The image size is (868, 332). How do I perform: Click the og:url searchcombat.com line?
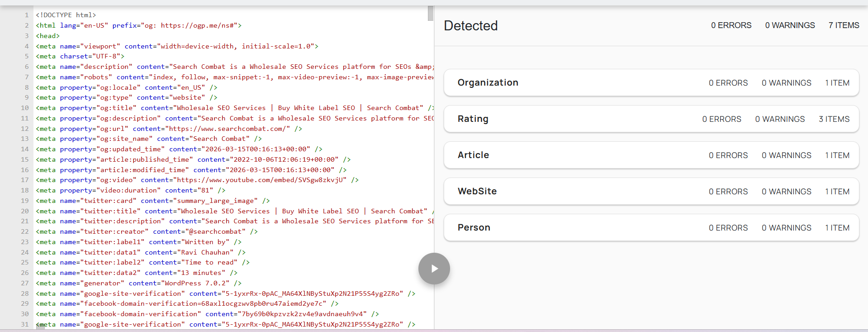pos(169,129)
